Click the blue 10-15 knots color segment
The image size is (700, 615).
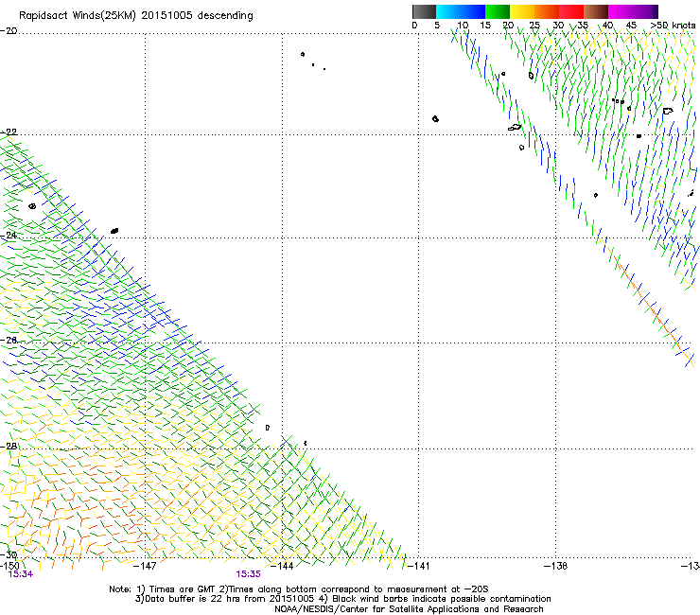(x=473, y=11)
